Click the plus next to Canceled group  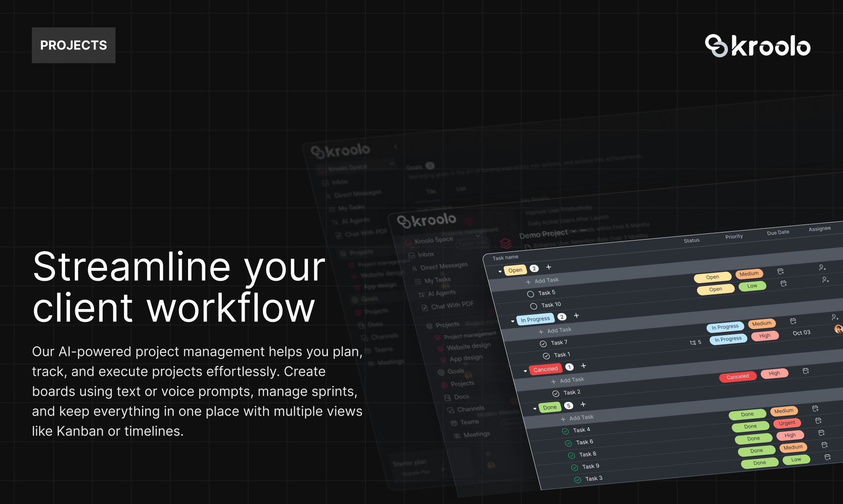pyautogui.click(x=583, y=366)
